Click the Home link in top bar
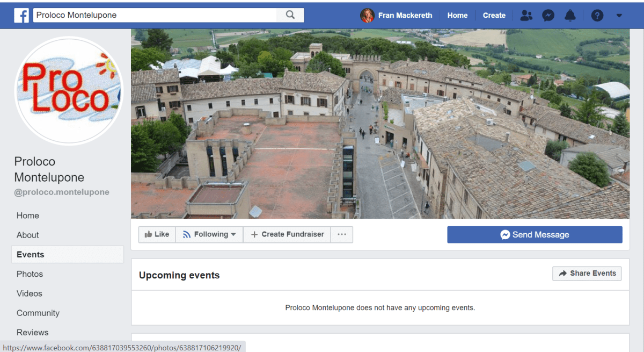 click(x=457, y=16)
